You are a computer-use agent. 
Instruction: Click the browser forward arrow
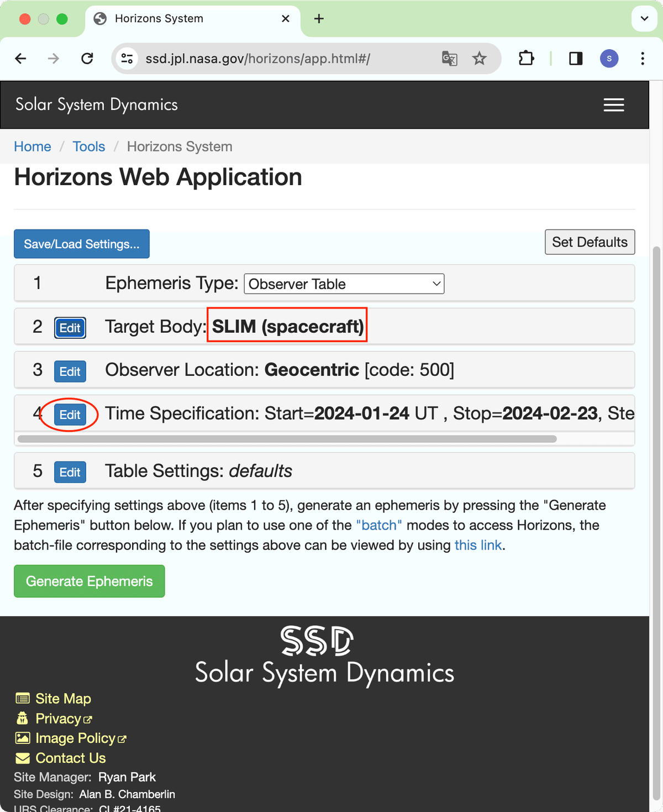[x=54, y=59]
